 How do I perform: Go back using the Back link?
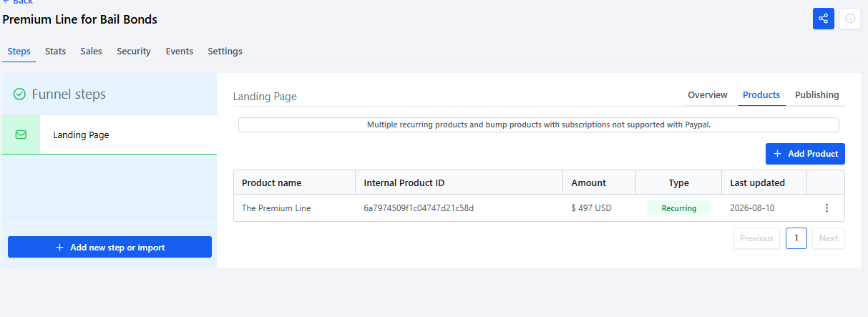tap(18, 2)
